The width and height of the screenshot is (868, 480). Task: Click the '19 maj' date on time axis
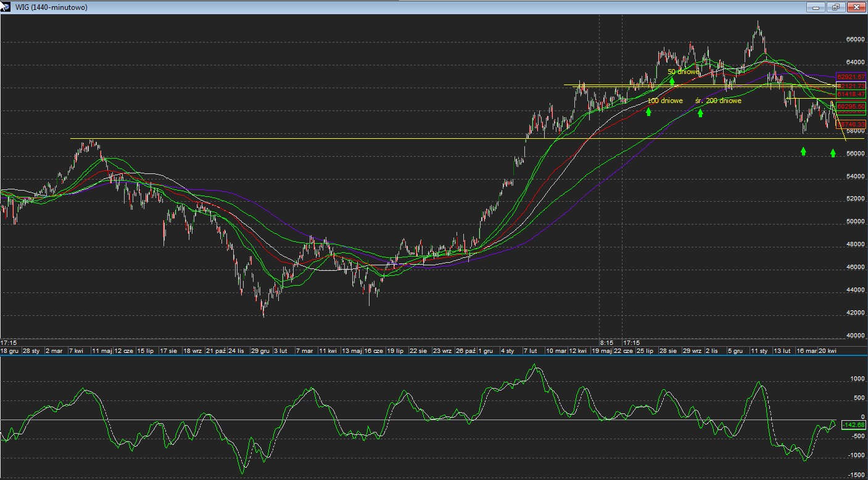tap(601, 351)
